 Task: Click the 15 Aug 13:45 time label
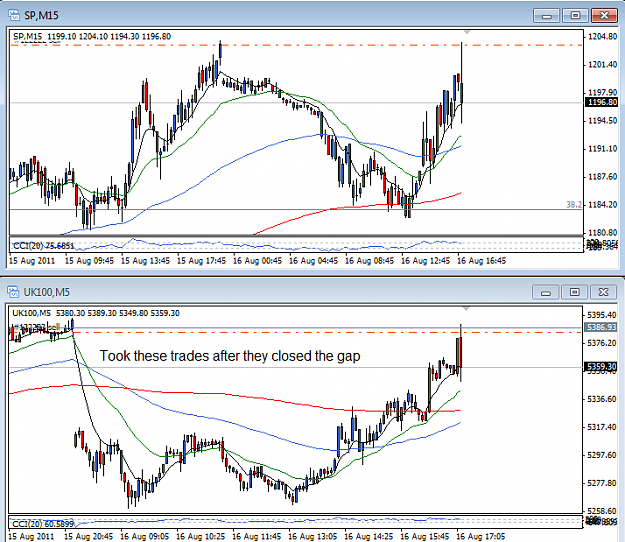coord(145,261)
